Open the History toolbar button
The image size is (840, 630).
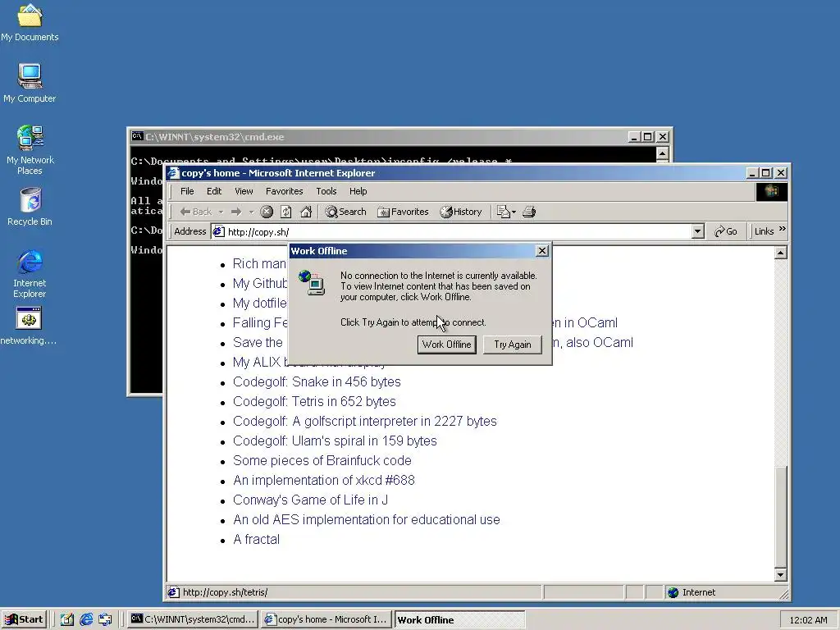tap(461, 212)
